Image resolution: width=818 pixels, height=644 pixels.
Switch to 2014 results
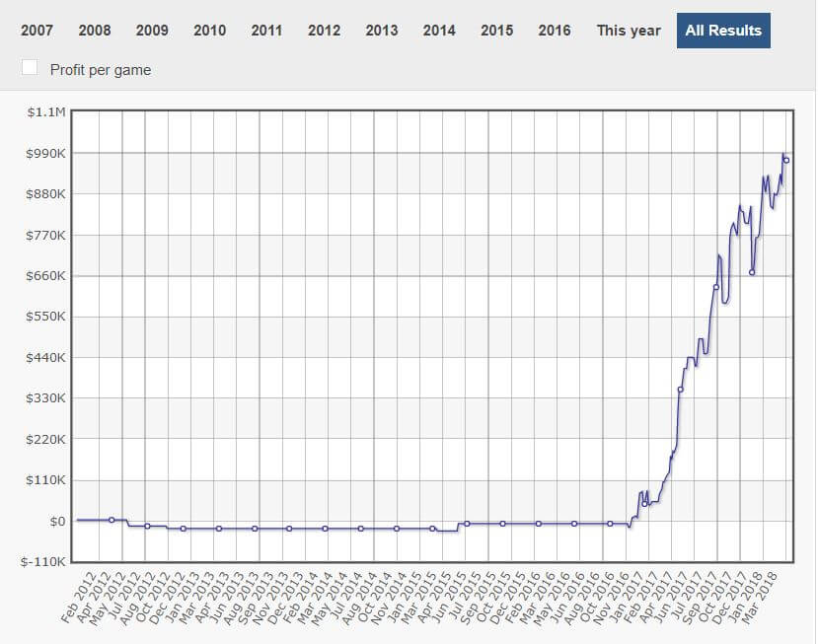click(439, 31)
